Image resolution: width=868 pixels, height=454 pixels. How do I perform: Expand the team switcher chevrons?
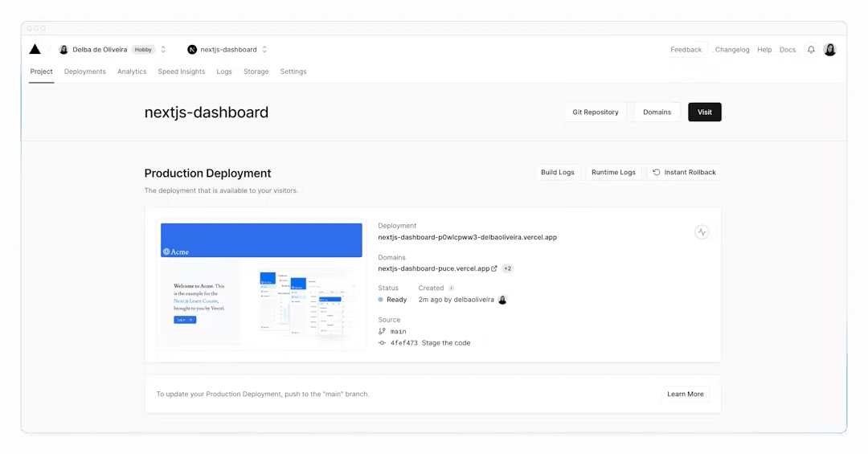pyautogui.click(x=163, y=50)
